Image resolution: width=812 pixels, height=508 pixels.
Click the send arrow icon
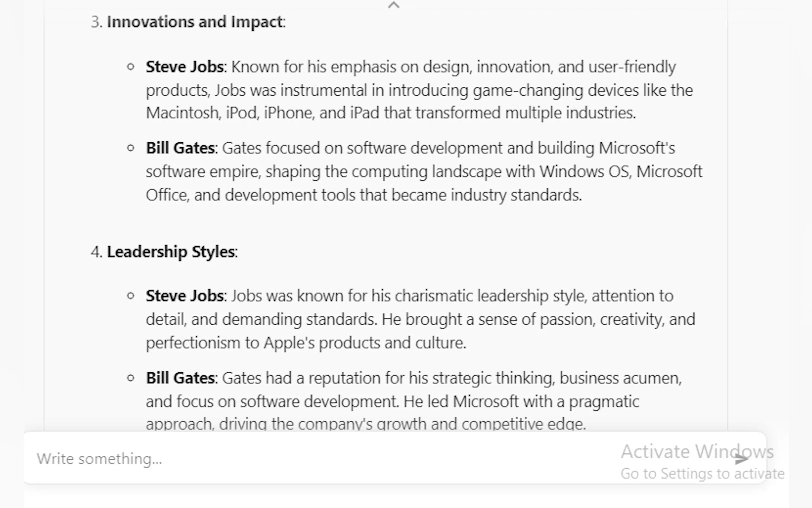[x=741, y=459]
